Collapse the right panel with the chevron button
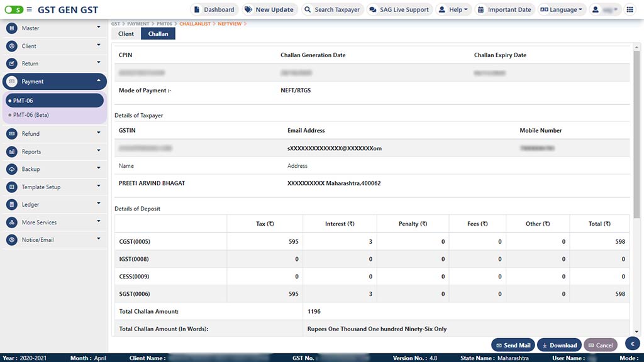The image size is (644, 362). (632, 343)
